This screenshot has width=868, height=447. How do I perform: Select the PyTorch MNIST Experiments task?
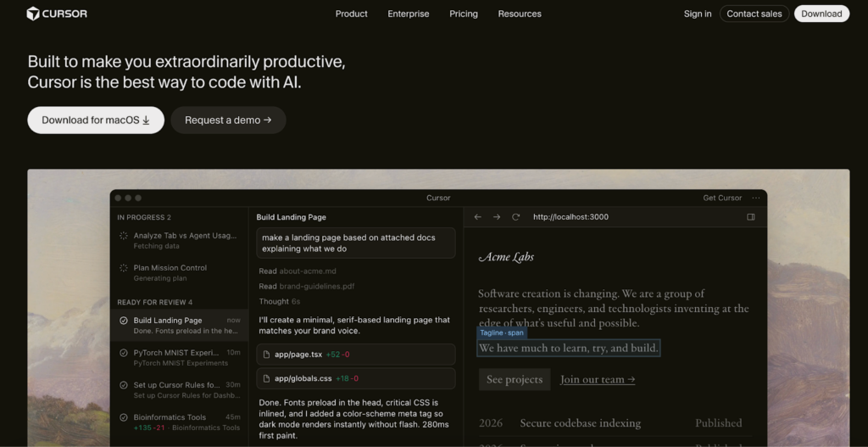pyautogui.click(x=179, y=357)
